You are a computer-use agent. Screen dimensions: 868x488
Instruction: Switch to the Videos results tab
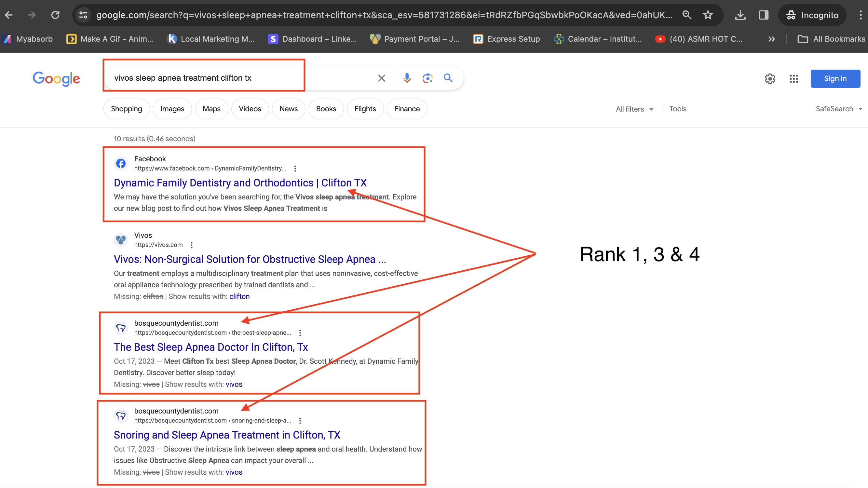[250, 109]
